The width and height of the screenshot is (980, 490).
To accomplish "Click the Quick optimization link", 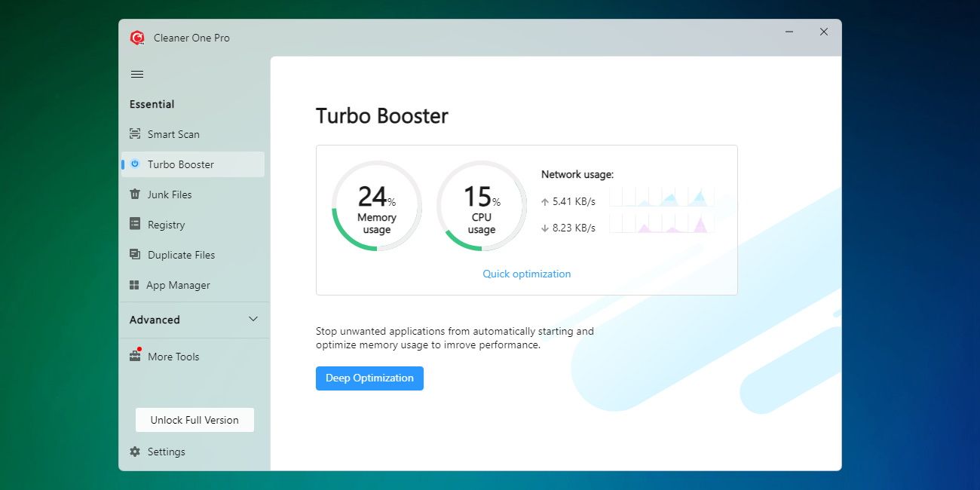I will 526,274.
